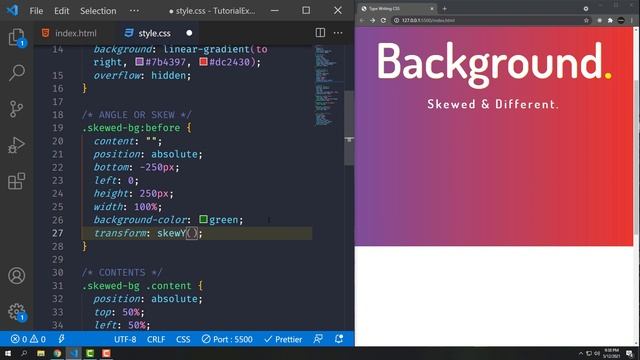Show problems via errors and warnings indicator
The height and width of the screenshot is (360, 640).
pos(28,339)
